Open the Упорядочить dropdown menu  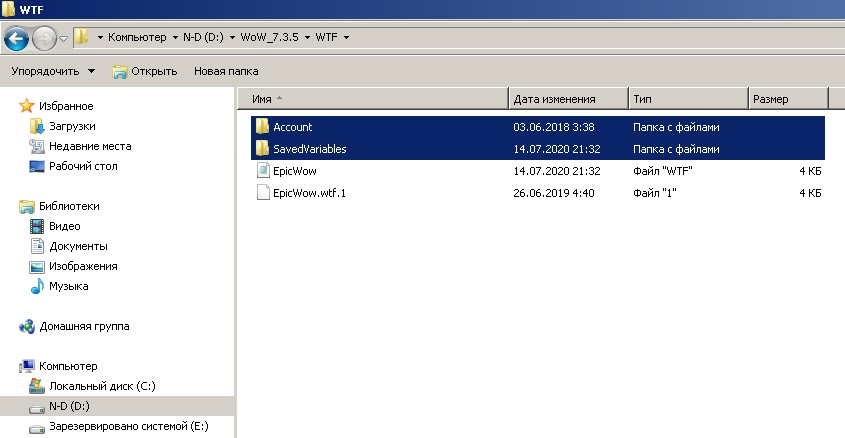coord(53,71)
